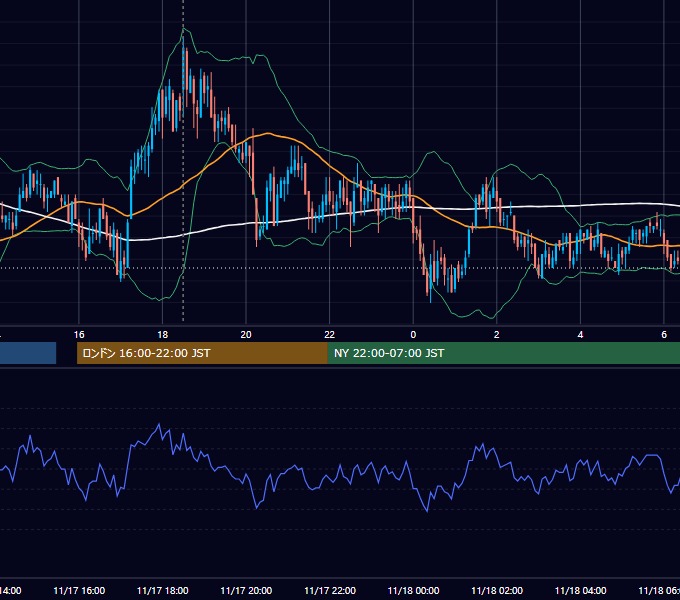
Task: Click the 20 hour label on chart axis
Action: (x=246, y=334)
